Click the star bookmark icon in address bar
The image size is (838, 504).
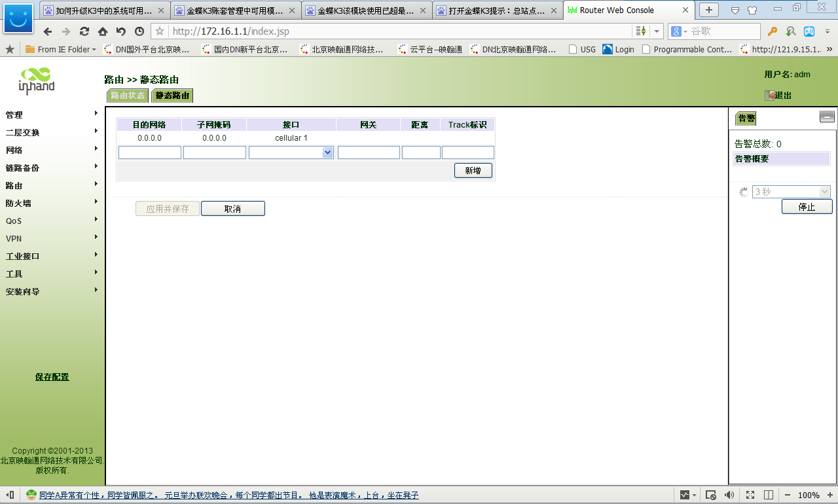(160, 31)
